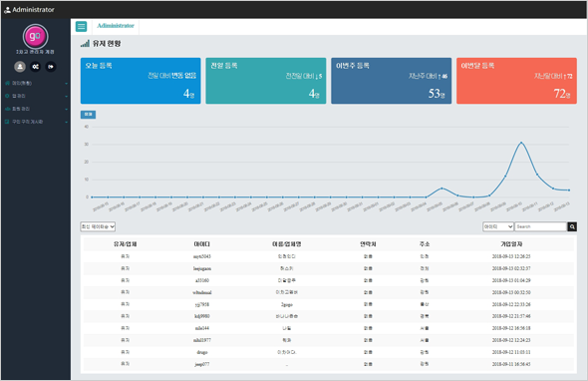This screenshot has height=381, width=588.
Task: Click the black search magnifier button
Action: 572,226
